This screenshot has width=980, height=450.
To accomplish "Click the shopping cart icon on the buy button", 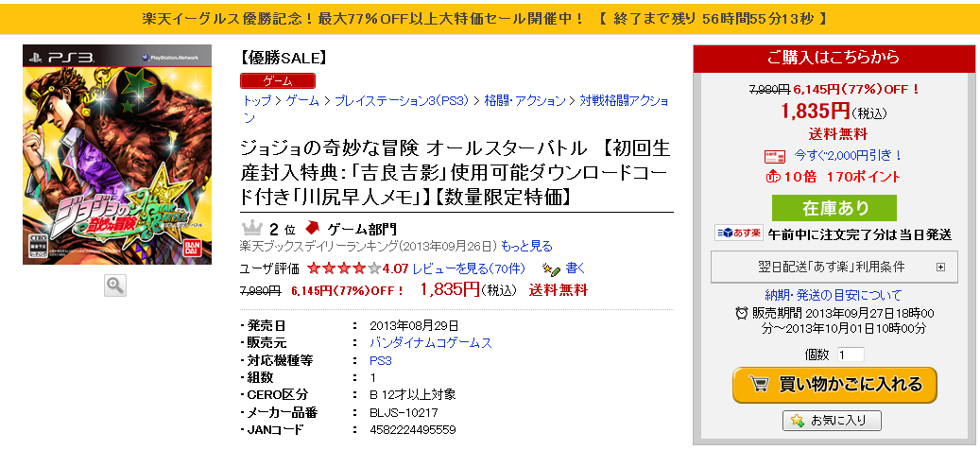I will coord(759,384).
